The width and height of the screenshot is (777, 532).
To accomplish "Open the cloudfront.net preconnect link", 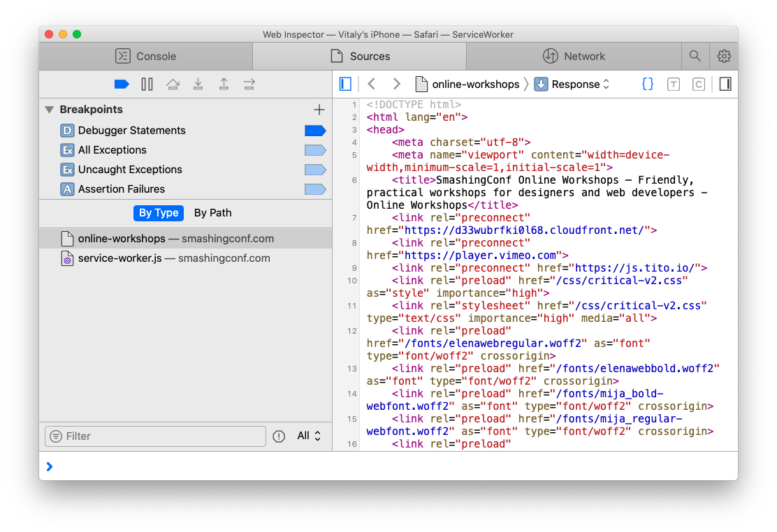I will pyautogui.click(x=524, y=230).
